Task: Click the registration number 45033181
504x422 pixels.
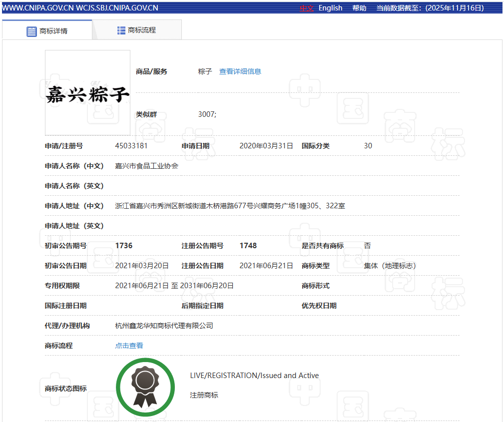Action: coord(131,146)
